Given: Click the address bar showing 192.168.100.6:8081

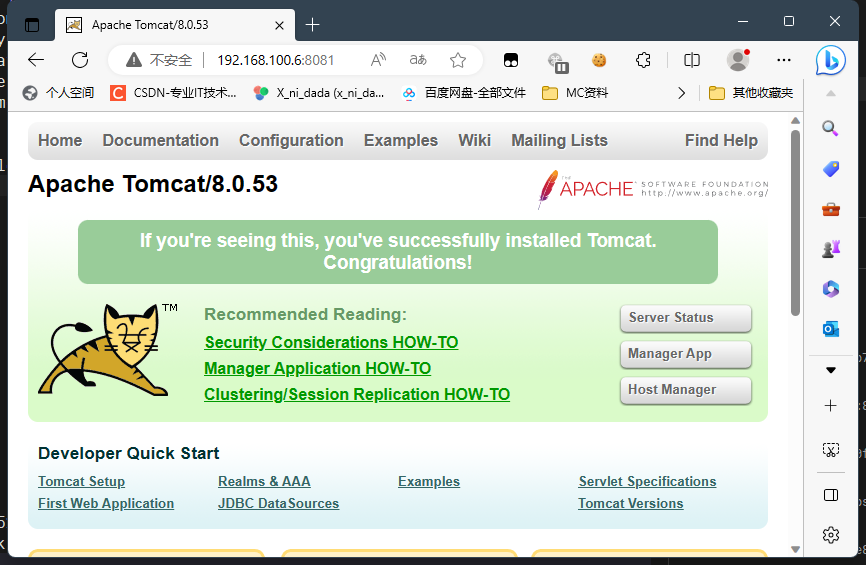Looking at the screenshot, I should point(276,60).
